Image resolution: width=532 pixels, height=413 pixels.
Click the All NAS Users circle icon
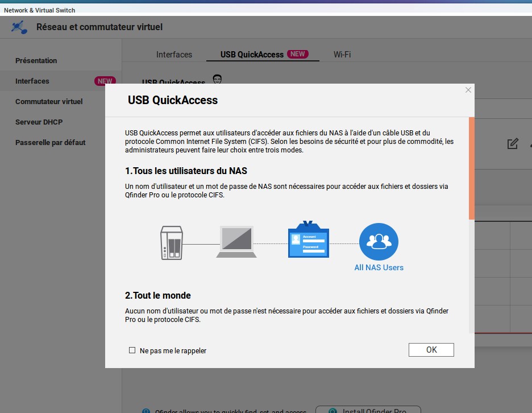(x=379, y=241)
